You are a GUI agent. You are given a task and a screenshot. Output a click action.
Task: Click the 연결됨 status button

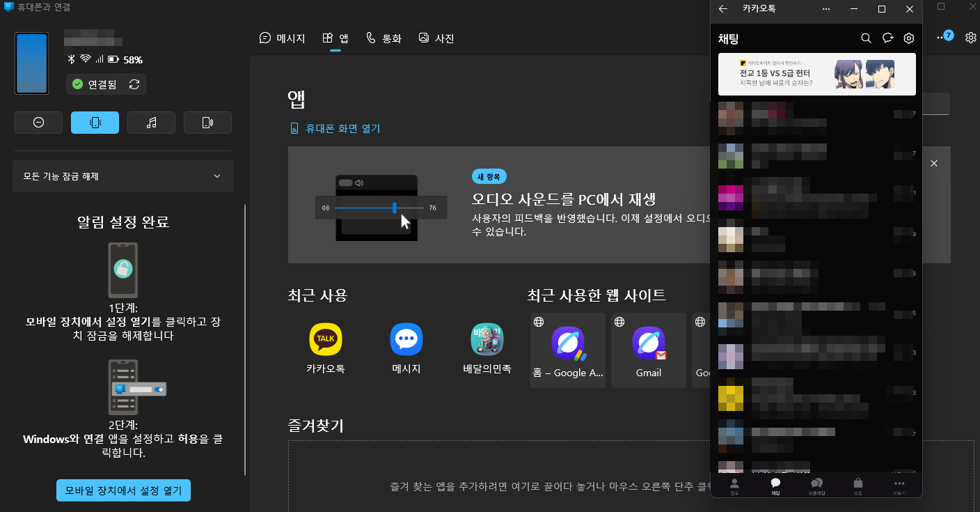click(x=95, y=84)
